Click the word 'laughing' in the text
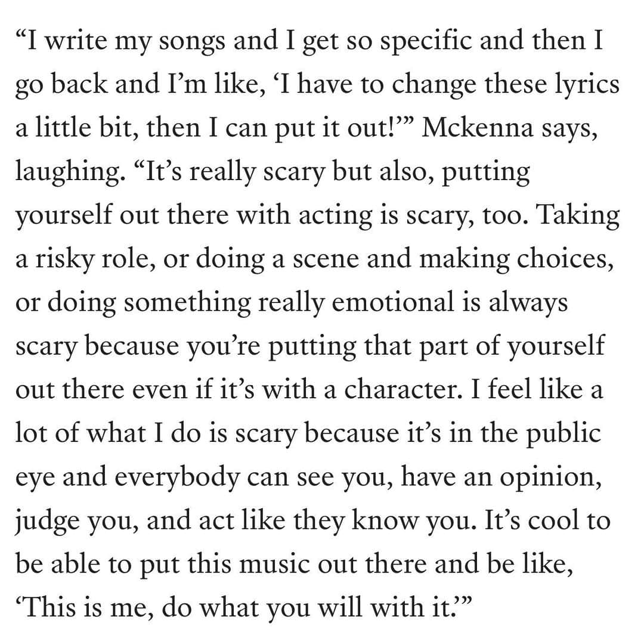Image resolution: width=644 pixels, height=644 pixels. tap(68, 172)
